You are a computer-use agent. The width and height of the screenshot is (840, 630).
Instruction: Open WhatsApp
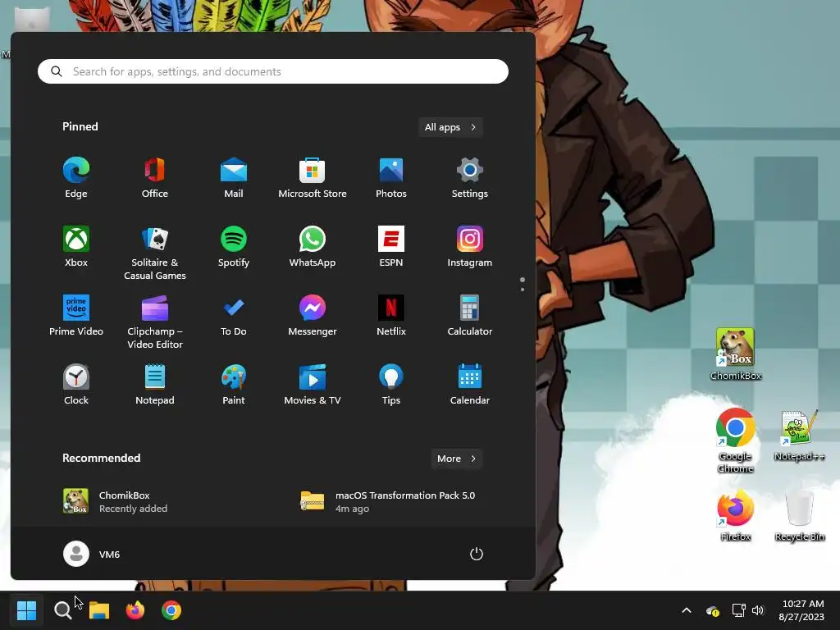[x=313, y=246]
